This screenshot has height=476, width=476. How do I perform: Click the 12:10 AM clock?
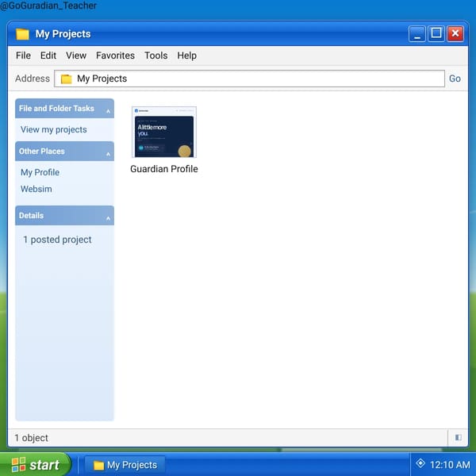click(x=450, y=464)
